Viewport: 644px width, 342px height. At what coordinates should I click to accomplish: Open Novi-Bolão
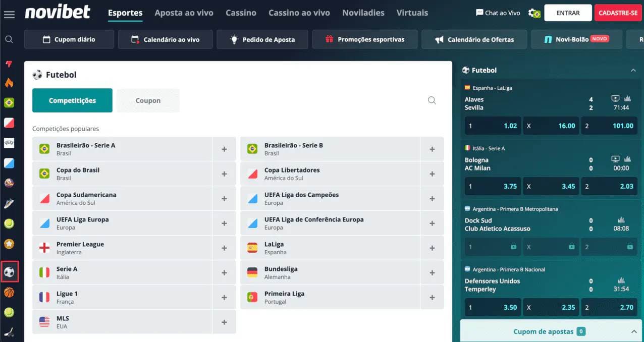pos(576,39)
